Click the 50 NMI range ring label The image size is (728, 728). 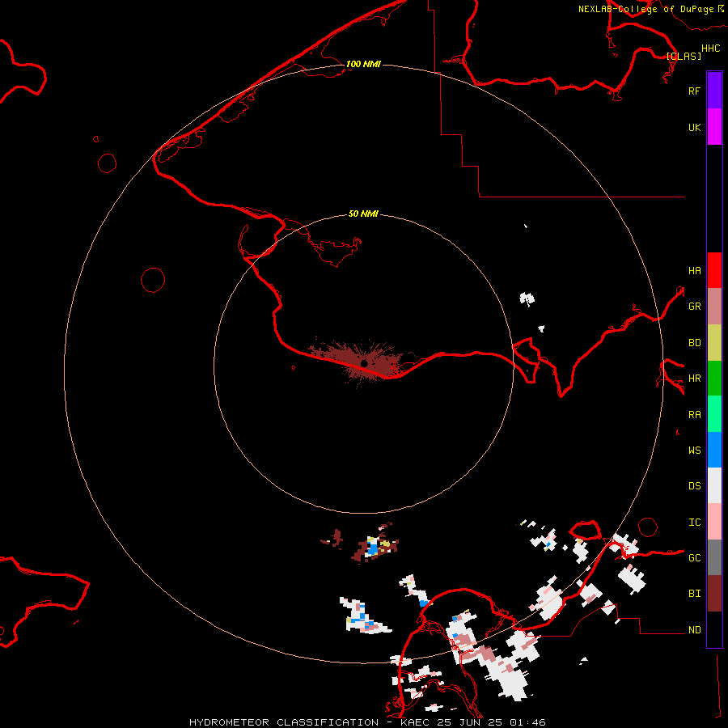tap(363, 214)
